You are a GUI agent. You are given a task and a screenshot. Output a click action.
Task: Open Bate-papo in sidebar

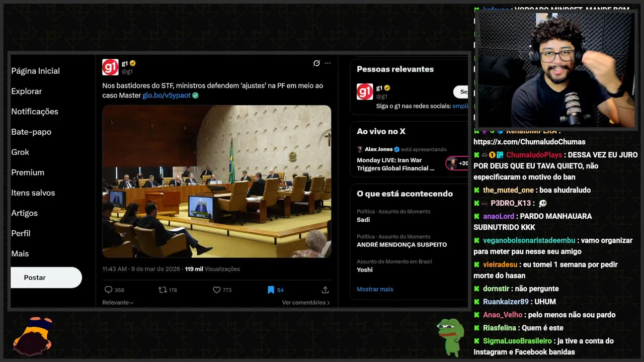(x=31, y=132)
